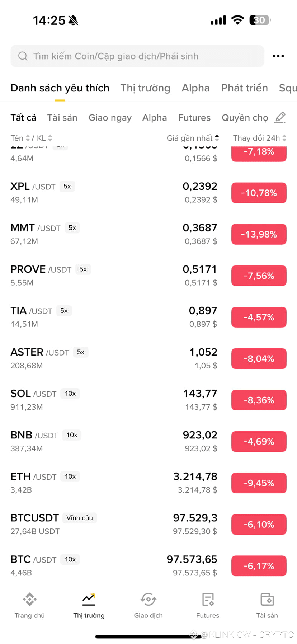The image size is (297, 644).
Task: Sort by Thay đổi 24h column
Action: 260,138
